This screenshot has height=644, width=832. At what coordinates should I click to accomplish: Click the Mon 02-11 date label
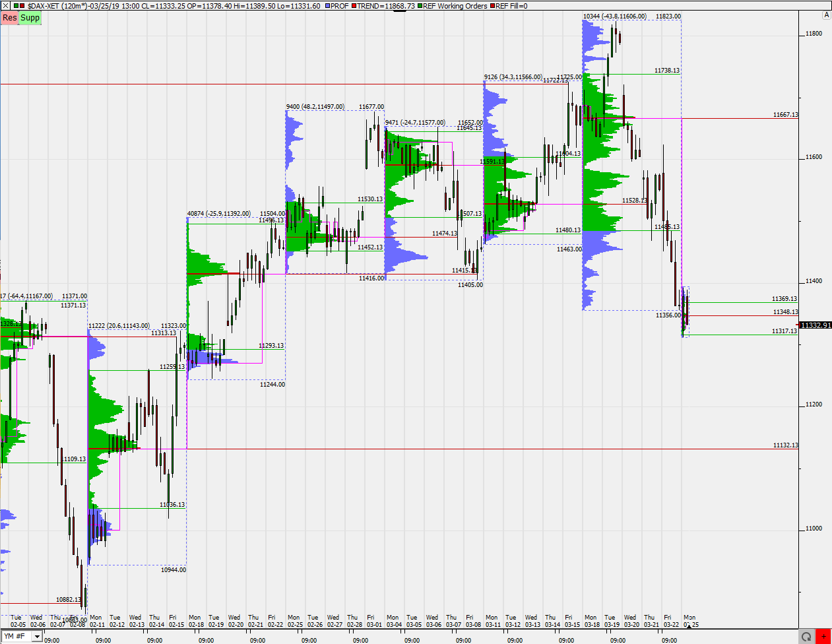[96, 622]
